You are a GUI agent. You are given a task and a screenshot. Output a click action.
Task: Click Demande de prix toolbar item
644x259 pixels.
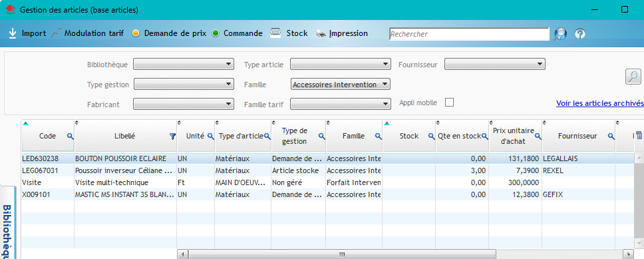pos(169,33)
